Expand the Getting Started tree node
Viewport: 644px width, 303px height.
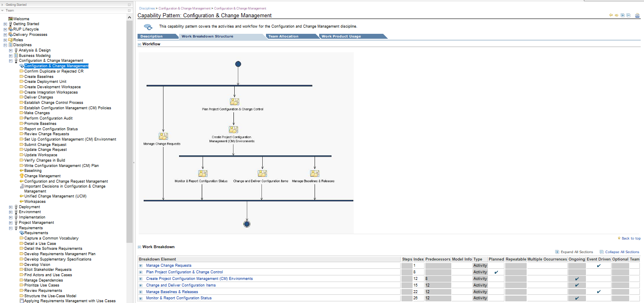[5, 24]
